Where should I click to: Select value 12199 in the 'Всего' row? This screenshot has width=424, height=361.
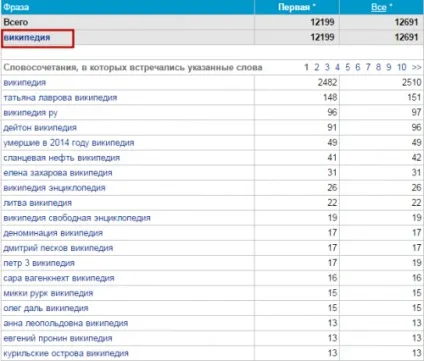point(322,22)
